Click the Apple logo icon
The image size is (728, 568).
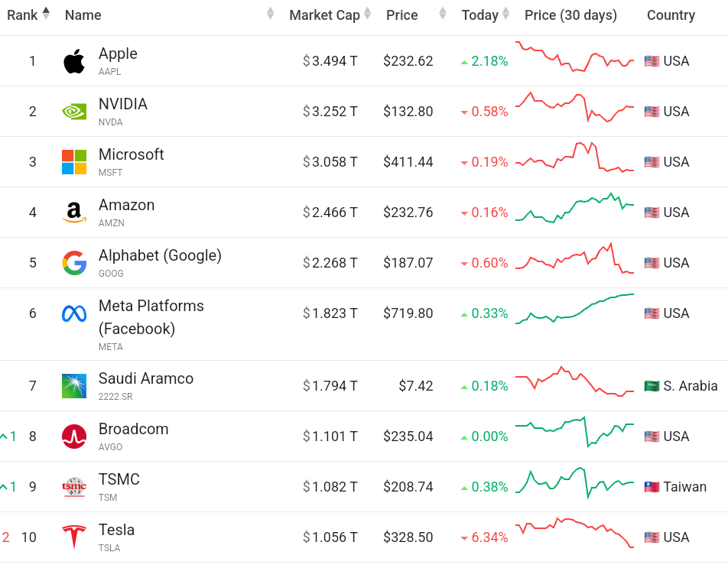74,61
